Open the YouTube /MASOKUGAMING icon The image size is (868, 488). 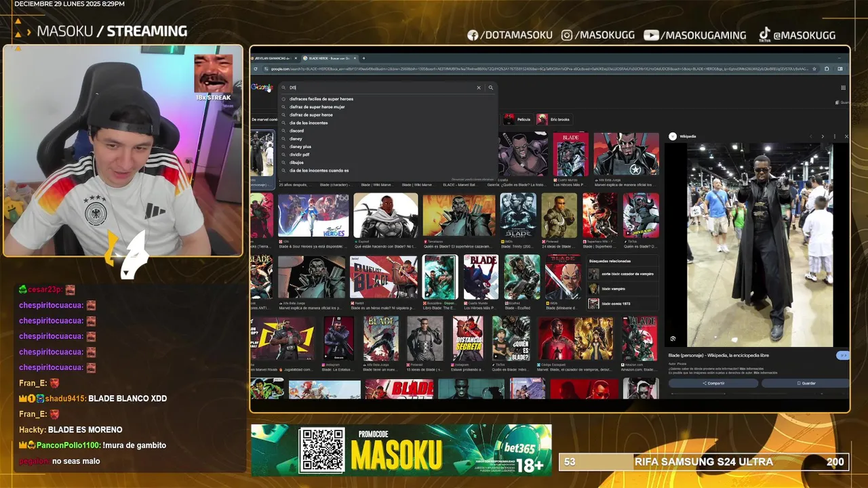click(x=651, y=35)
